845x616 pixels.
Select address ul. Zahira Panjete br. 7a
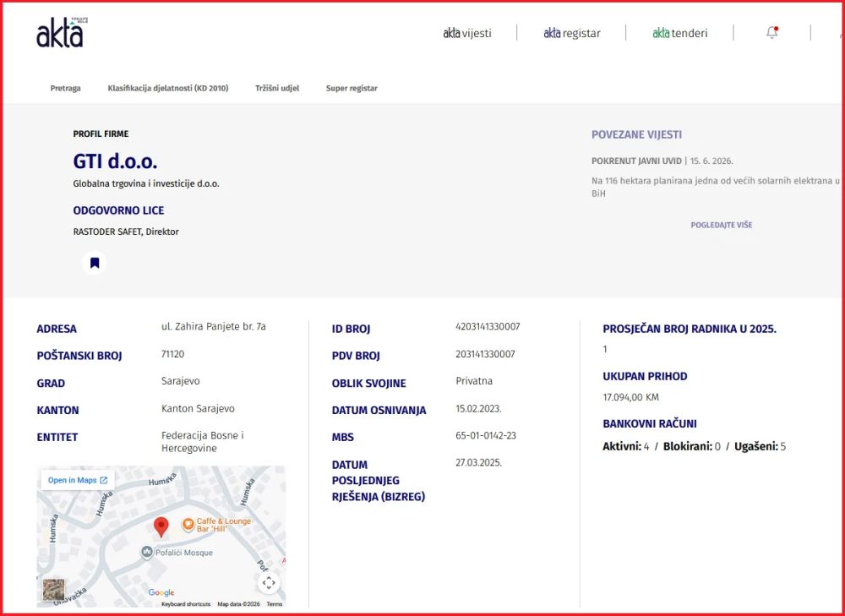[214, 327]
